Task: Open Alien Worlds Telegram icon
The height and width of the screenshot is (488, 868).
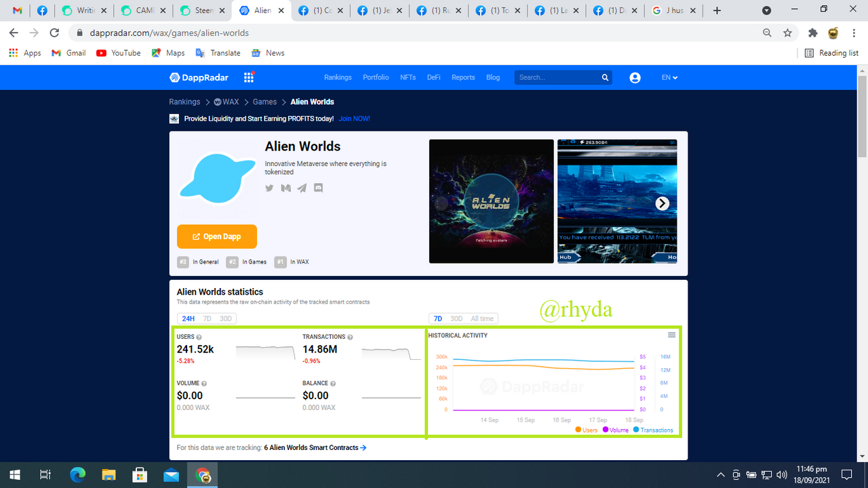Action: pyautogui.click(x=302, y=188)
